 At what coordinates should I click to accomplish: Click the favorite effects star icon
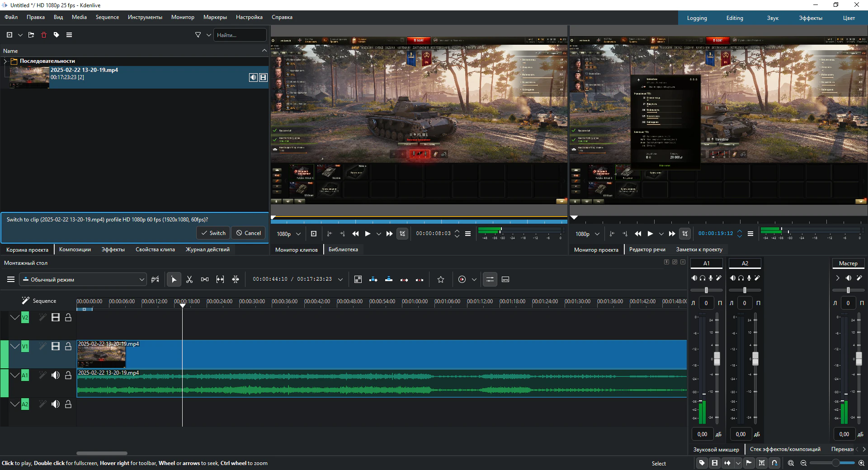(x=441, y=280)
